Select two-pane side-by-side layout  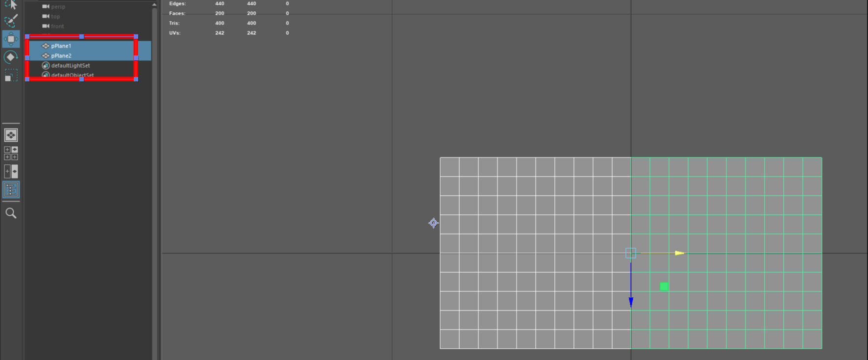tap(11, 171)
